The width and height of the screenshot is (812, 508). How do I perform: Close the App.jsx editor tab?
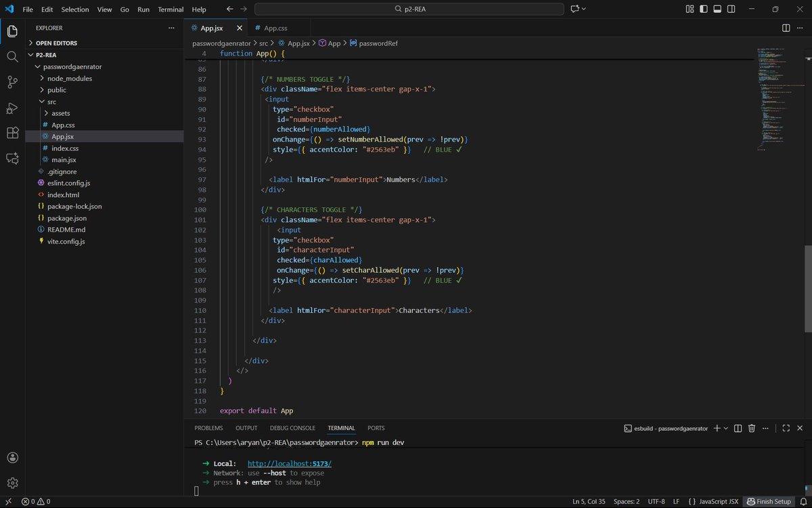[239, 28]
